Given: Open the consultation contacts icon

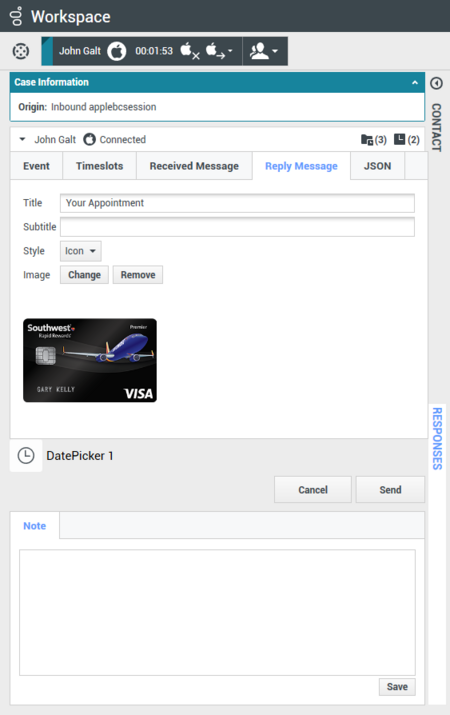Looking at the screenshot, I should [264, 51].
